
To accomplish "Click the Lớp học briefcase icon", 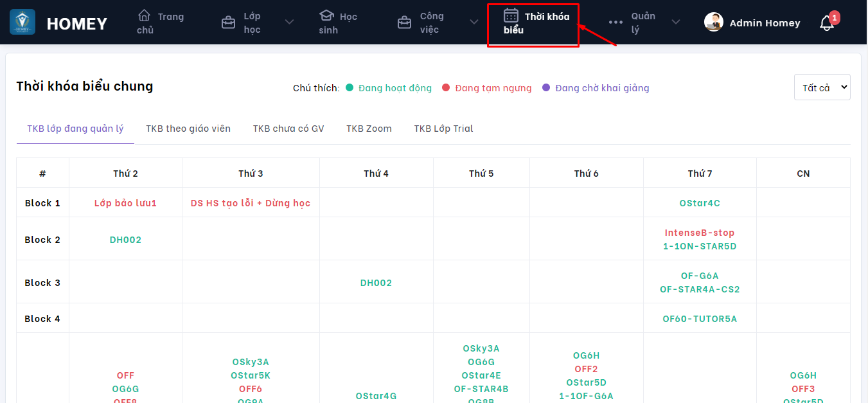I will (x=228, y=23).
